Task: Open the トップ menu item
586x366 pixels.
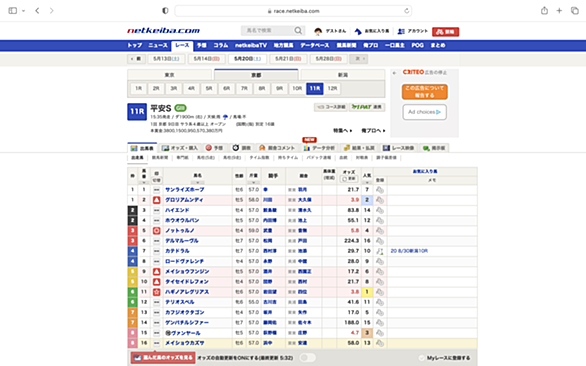Action: point(135,45)
